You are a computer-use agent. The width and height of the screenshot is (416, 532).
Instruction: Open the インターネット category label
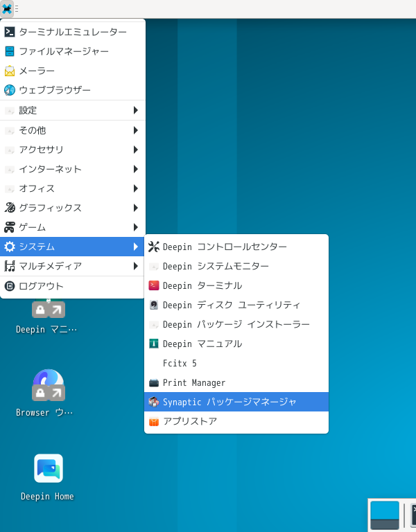(50, 169)
